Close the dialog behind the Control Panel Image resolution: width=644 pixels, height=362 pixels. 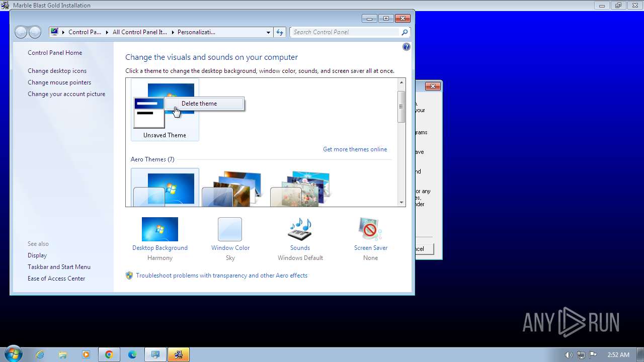[x=433, y=86]
